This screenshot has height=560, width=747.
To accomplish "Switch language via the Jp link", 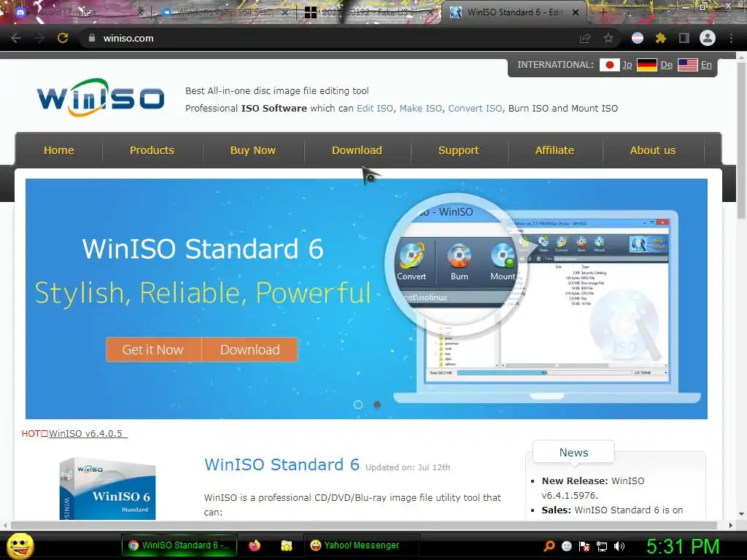I will (x=627, y=65).
